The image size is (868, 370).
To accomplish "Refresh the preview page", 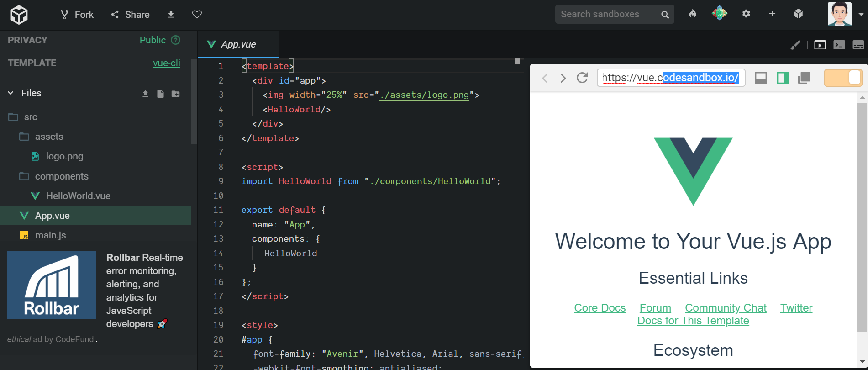I will 582,78.
